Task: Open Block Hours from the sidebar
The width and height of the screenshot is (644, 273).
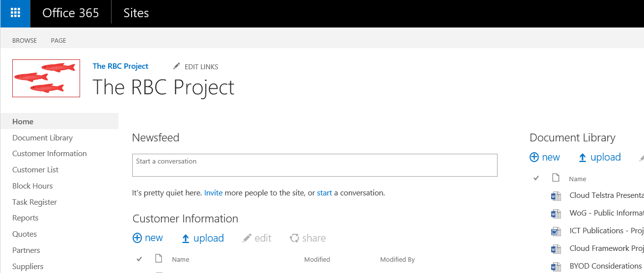Action: [32, 186]
